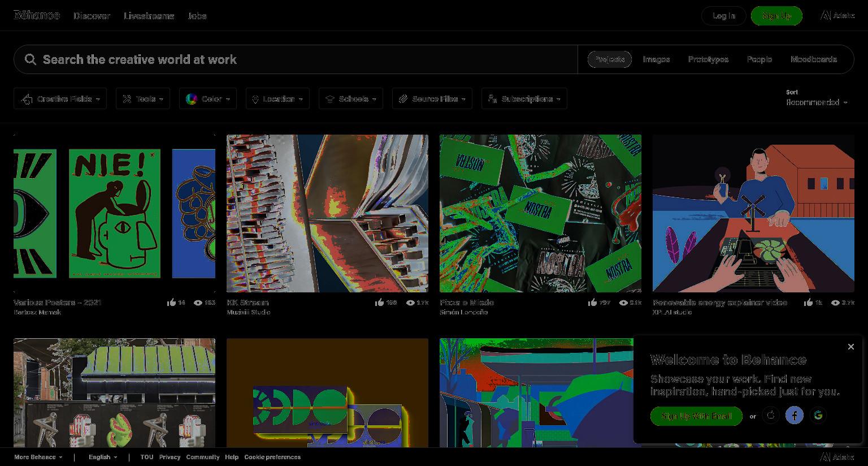Select the Projects search tab
868x466 pixels.
click(x=610, y=59)
